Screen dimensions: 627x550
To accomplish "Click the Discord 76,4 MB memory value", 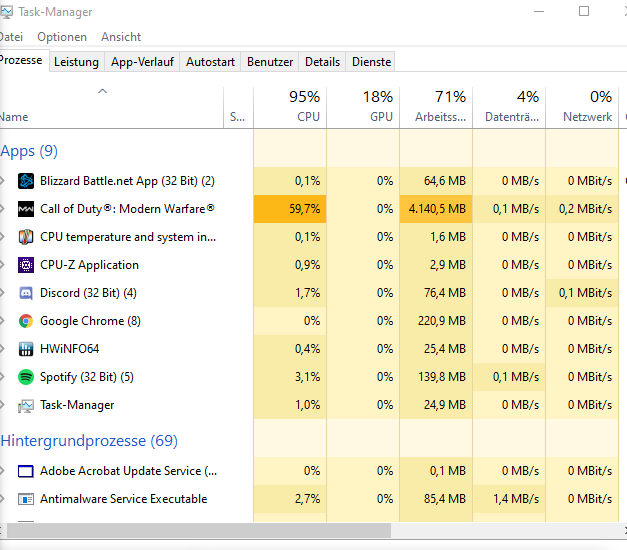I will tap(445, 293).
